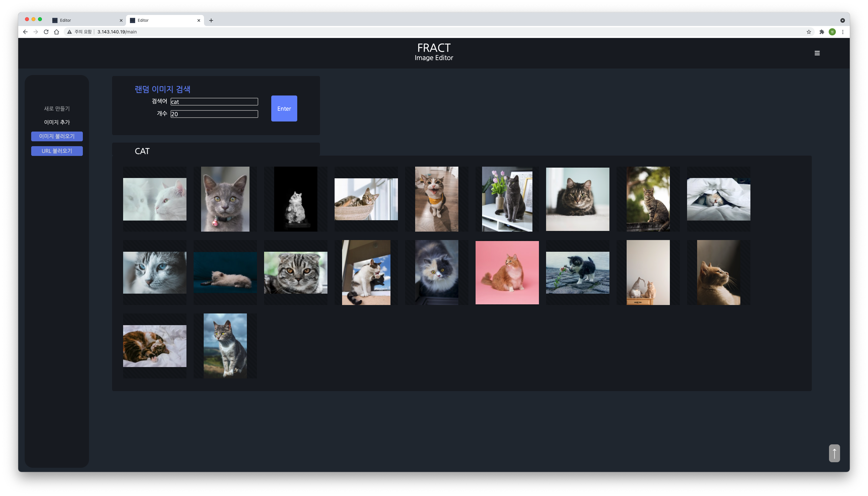The image size is (868, 496).
Task: Click the URL 불러오기 button
Action: click(x=57, y=151)
